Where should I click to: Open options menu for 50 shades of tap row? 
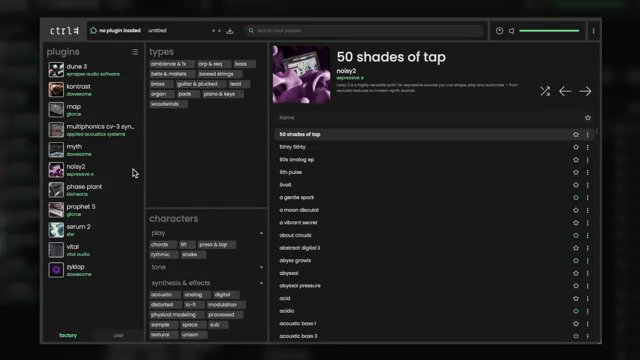[588, 134]
